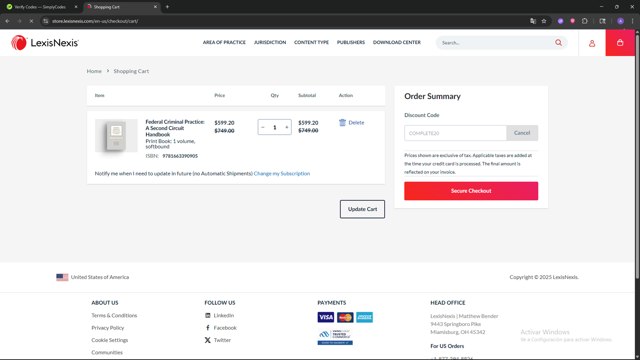Image resolution: width=640 pixels, height=360 pixels.
Task: Open a new browser tab
Action: [167, 7]
